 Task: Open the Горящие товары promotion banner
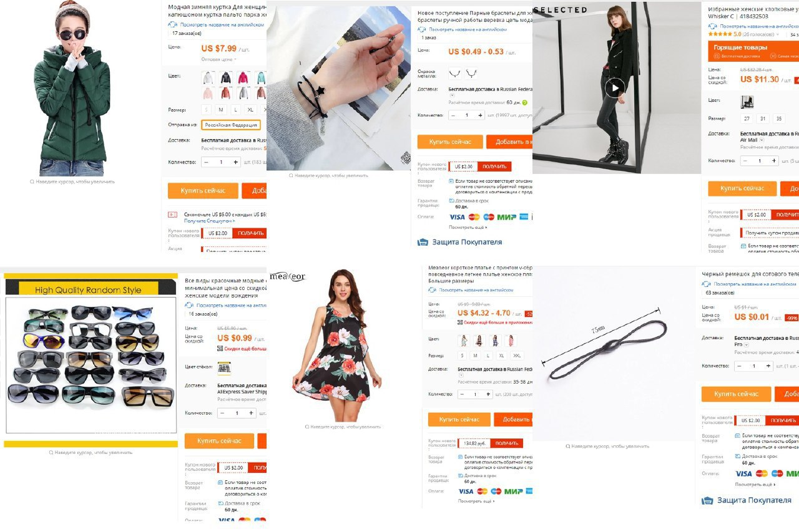point(753,51)
